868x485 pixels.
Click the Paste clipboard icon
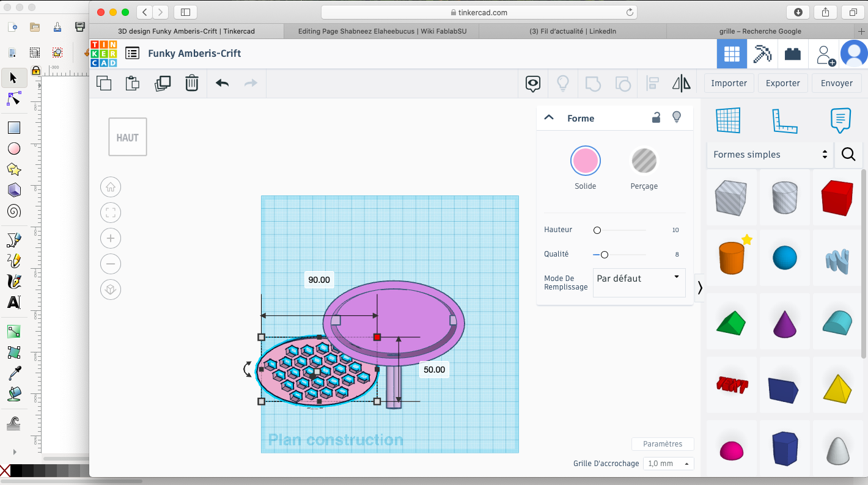point(133,83)
